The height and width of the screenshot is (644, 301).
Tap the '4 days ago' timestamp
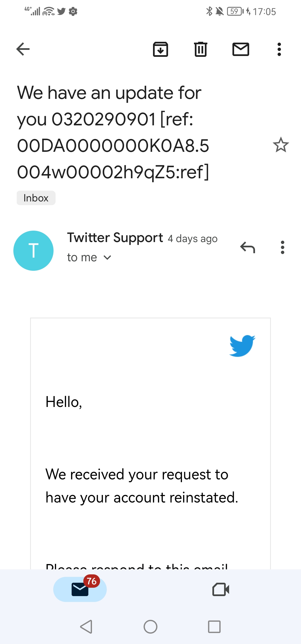pyautogui.click(x=193, y=239)
